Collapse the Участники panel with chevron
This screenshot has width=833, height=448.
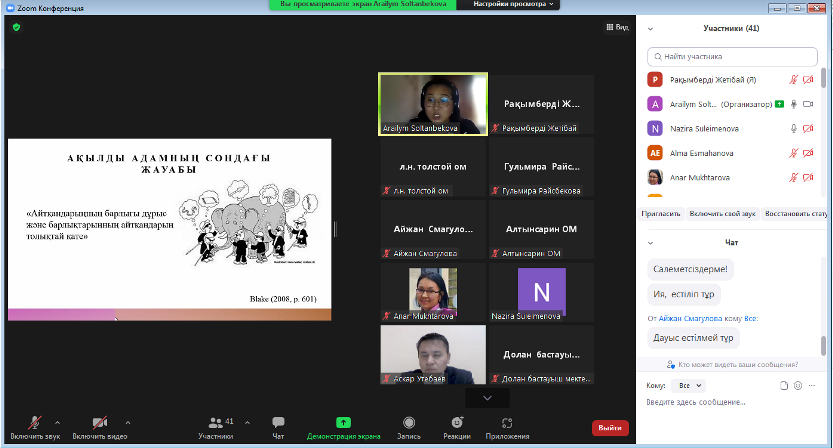click(650, 29)
